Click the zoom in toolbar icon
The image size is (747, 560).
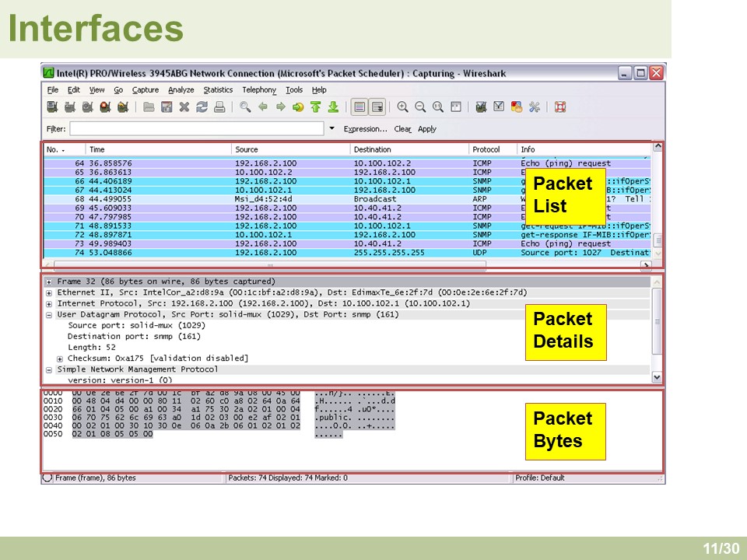402,107
